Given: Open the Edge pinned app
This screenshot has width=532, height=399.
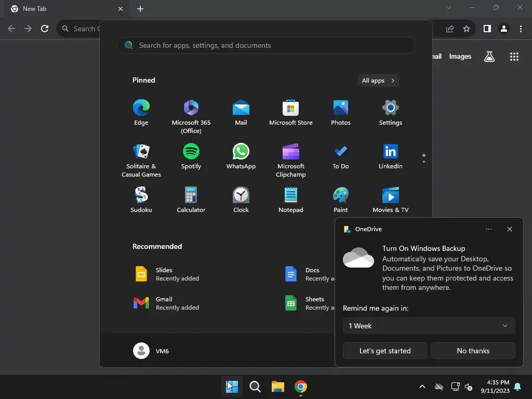Looking at the screenshot, I should click(141, 113).
